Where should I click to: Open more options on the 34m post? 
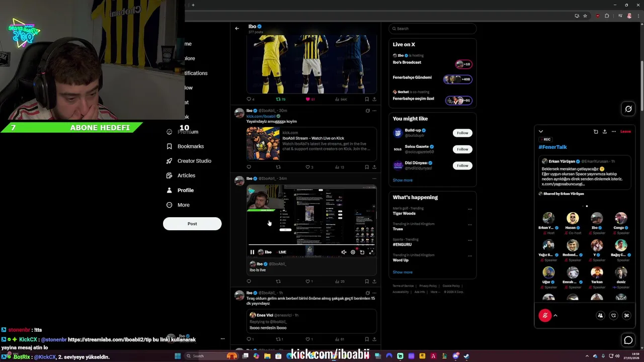pyautogui.click(x=374, y=178)
